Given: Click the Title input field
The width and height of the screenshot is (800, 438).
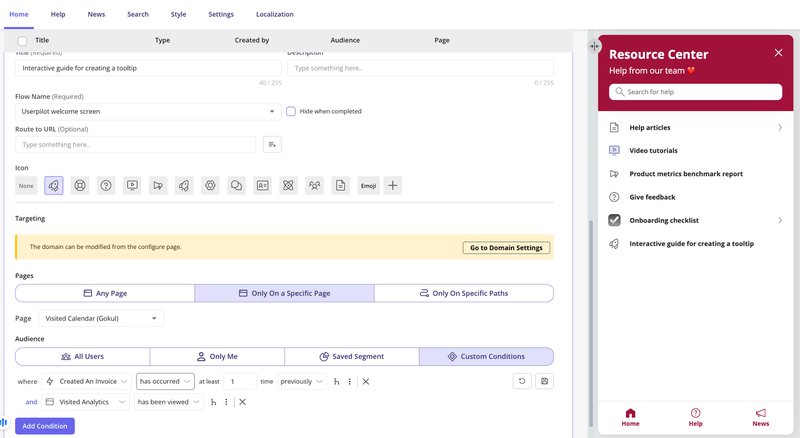Looking at the screenshot, I should 148,68.
